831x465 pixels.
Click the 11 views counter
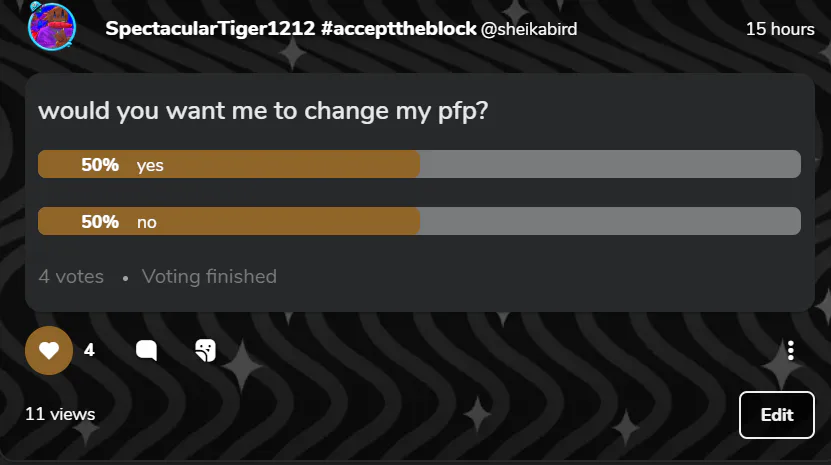[x=60, y=414]
